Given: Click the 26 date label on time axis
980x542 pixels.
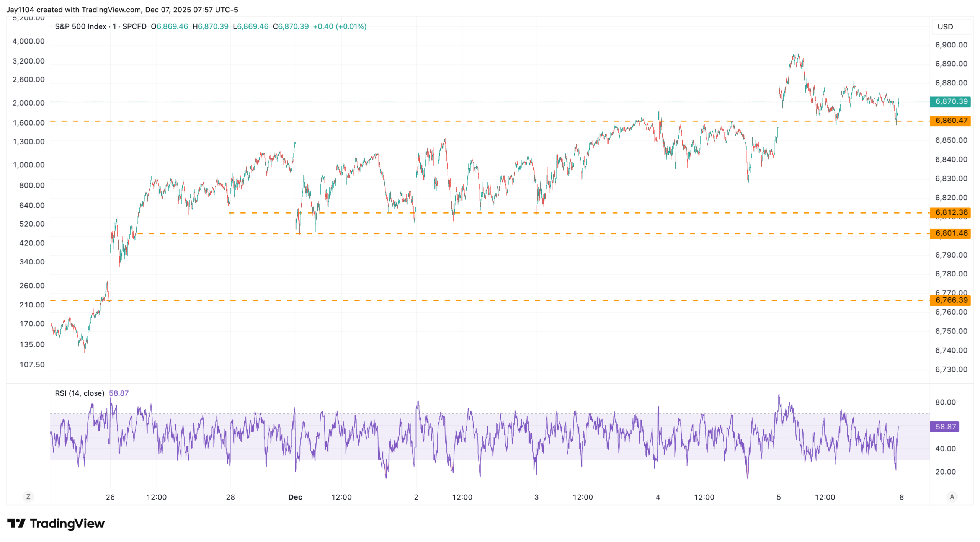Looking at the screenshot, I should pos(110,497).
